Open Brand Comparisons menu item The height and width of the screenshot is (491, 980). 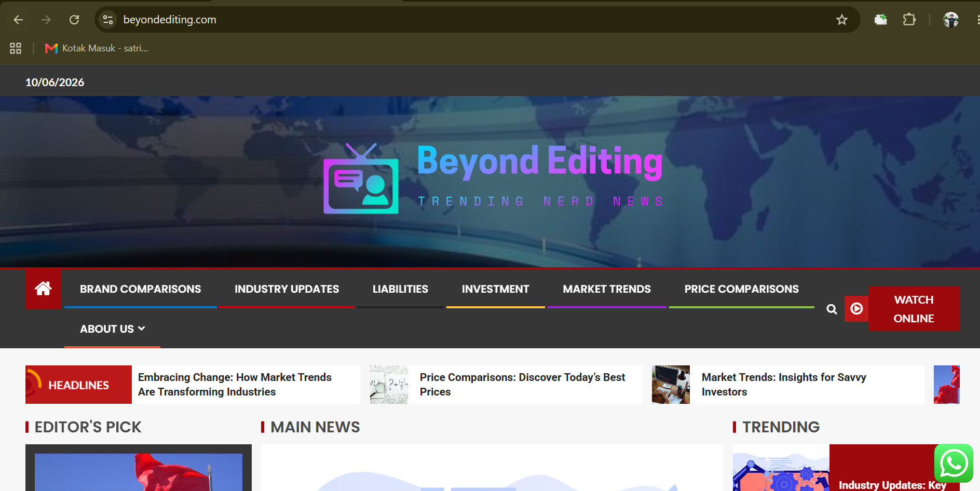click(140, 289)
